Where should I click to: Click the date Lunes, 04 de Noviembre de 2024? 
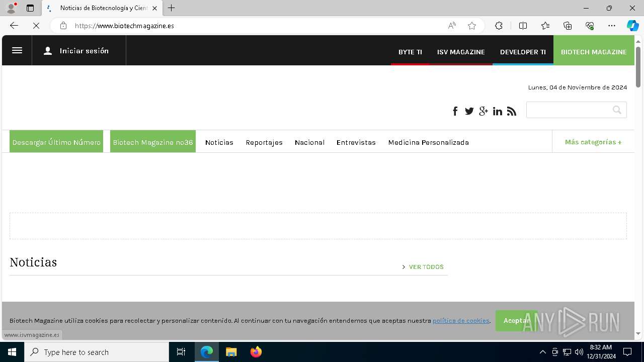pos(578,87)
